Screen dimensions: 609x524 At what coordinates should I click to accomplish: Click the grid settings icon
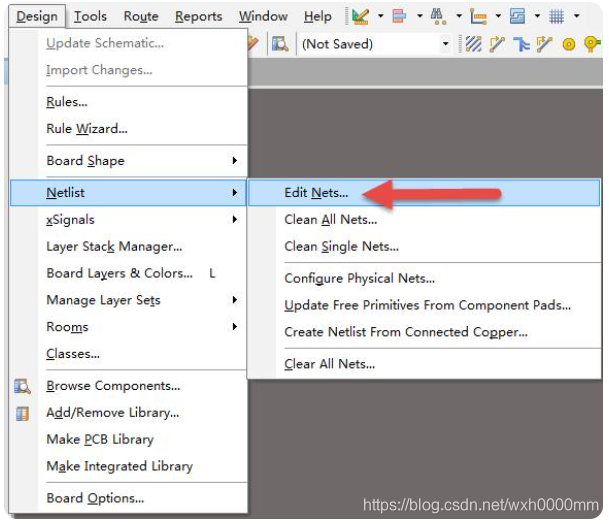click(x=557, y=16)
